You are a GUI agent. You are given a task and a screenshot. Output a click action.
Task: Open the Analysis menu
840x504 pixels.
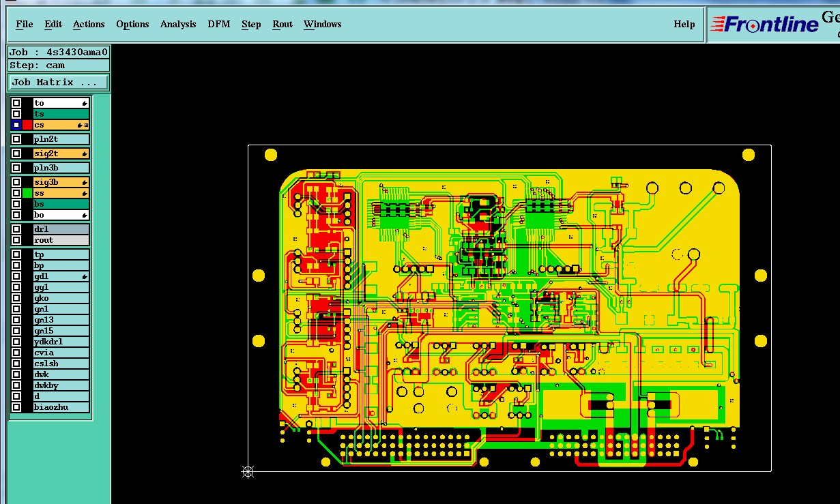point(178,24)
